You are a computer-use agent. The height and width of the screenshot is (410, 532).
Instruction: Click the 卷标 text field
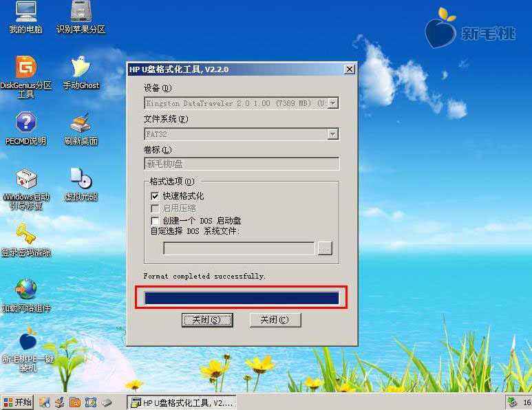[242, 164]
